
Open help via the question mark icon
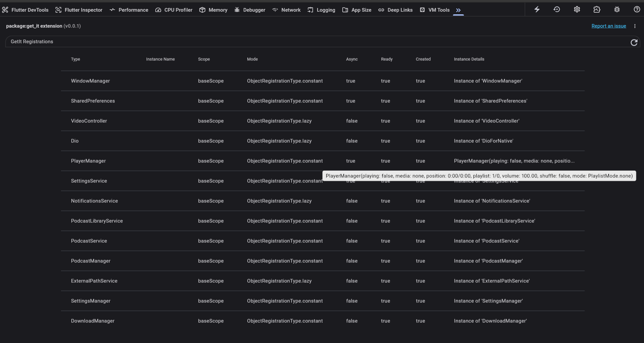coord(637,9)
